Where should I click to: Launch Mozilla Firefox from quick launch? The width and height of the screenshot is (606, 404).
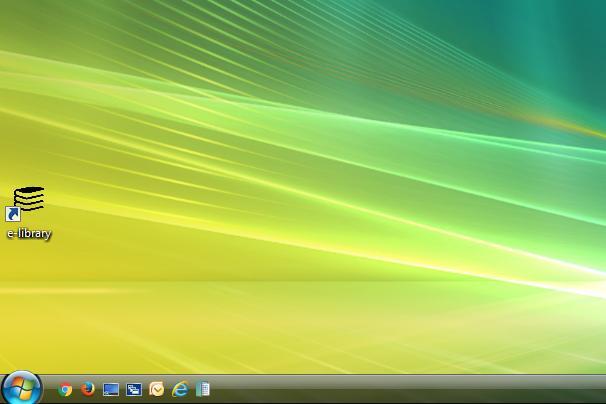click(x=88, y=389)
